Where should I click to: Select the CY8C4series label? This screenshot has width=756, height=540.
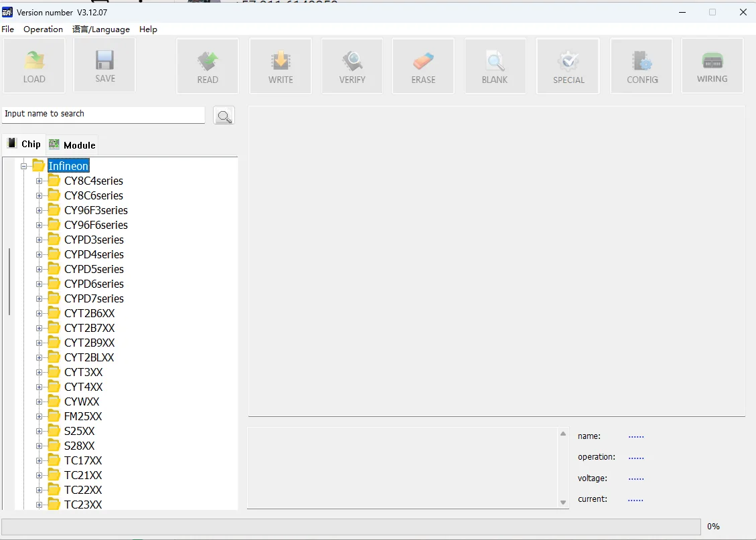94,181
